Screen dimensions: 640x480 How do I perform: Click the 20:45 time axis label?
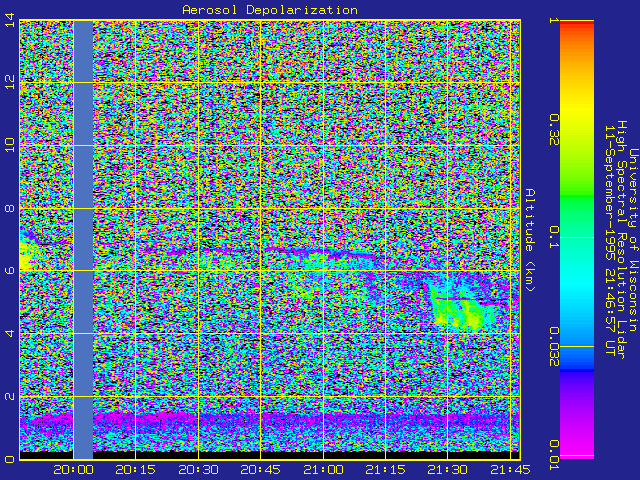point(260,470)
